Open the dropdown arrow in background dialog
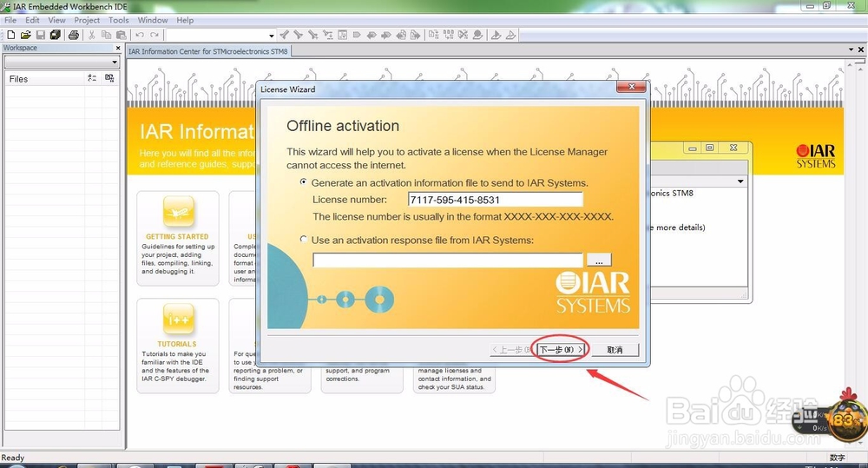Screen dimensions: 868x468 [740, 181]
